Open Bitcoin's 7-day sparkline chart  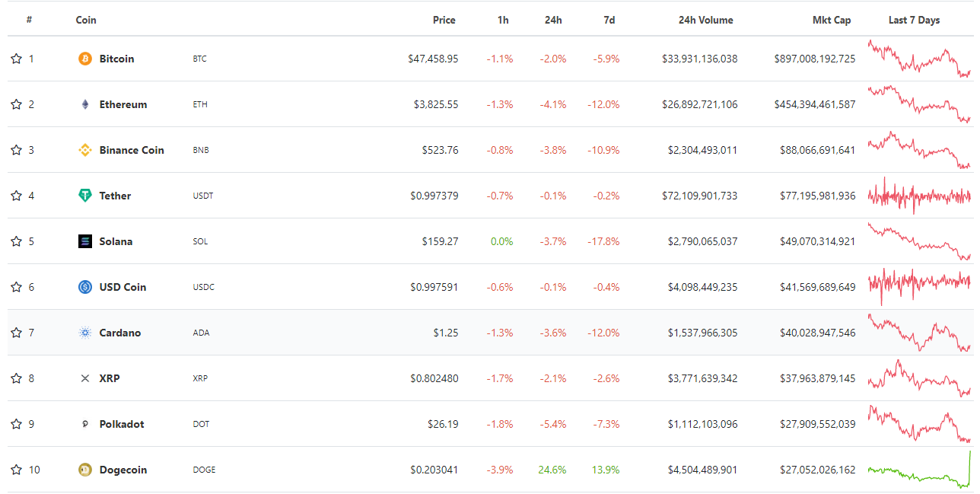point(919,59)
